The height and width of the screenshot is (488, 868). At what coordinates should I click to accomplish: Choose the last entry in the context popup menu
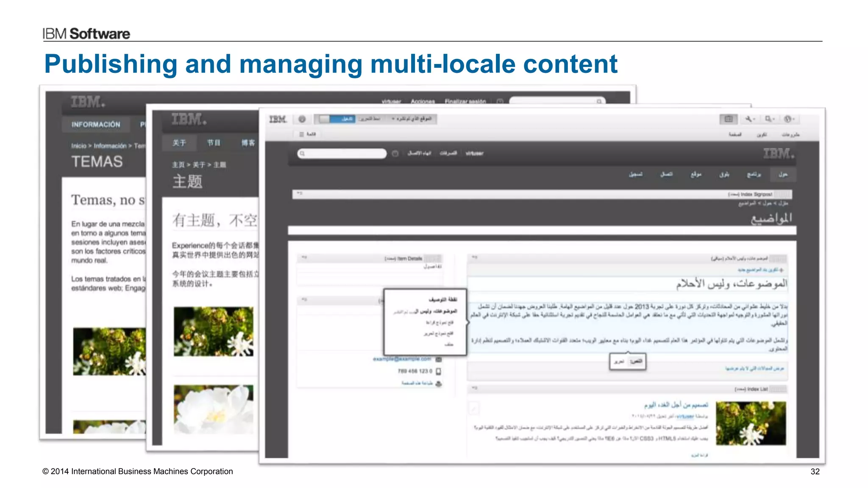pos(449,345)
